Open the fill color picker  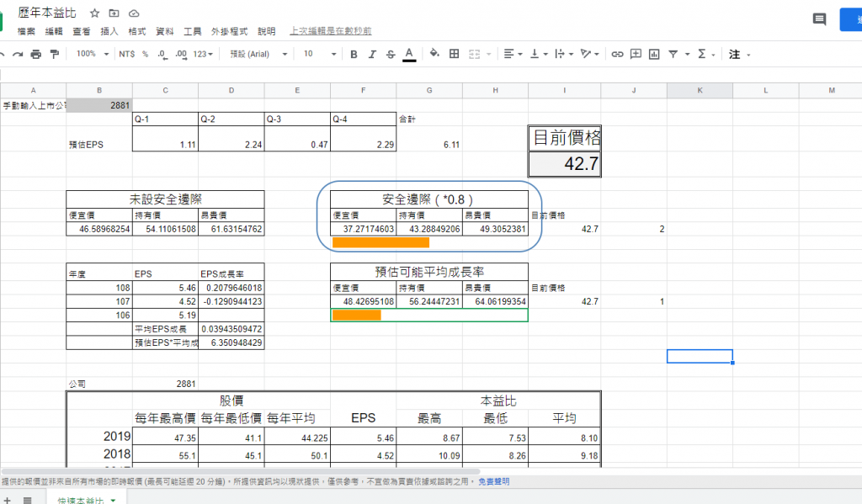(x=434, y=54)
